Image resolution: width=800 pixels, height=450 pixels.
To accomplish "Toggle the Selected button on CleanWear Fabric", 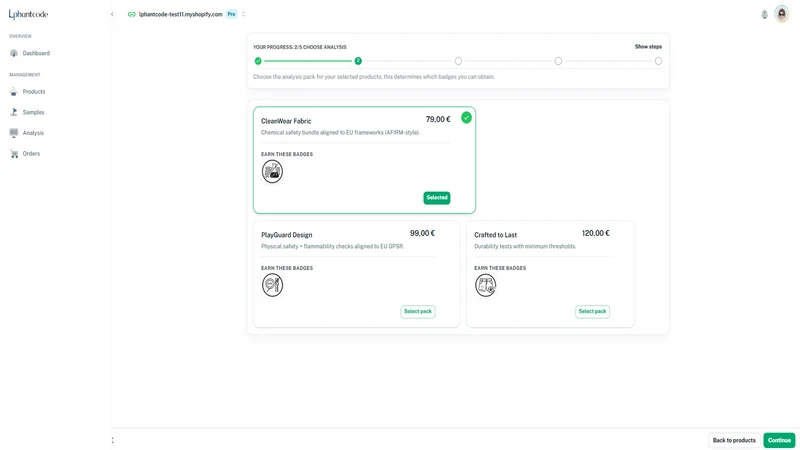I will 437,197.
